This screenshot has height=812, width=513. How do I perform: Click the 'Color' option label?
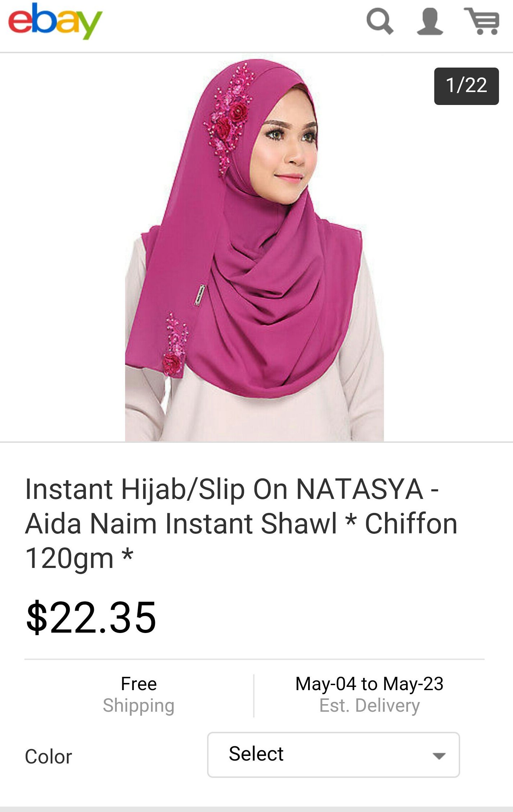click(x=49, y=756)
